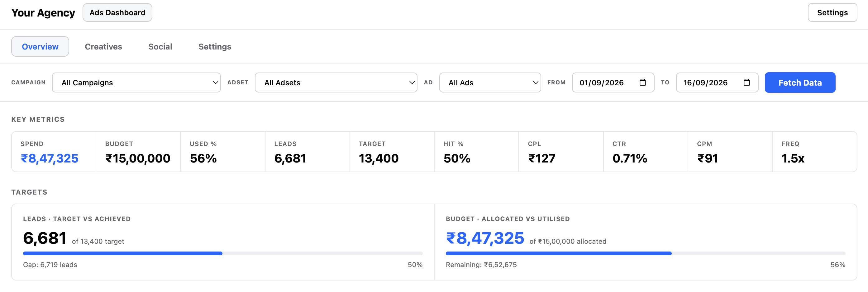The height and width of the screenshot is (292, 868).
Task: Click 'of ₹15,00,000 allocated' text
Action: (x=568, y=241)
